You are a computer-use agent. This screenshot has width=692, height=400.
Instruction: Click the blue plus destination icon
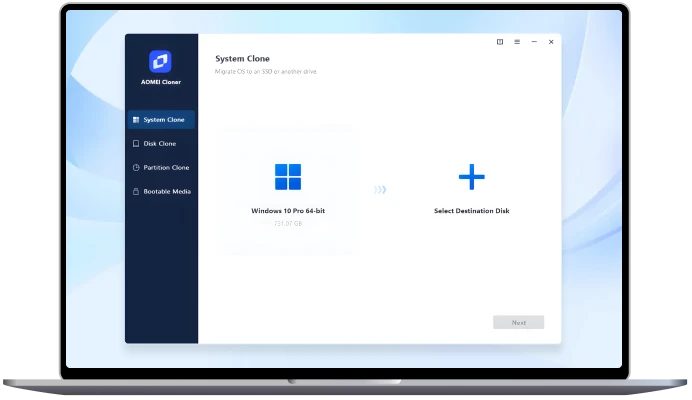click(x=472, y=177)
